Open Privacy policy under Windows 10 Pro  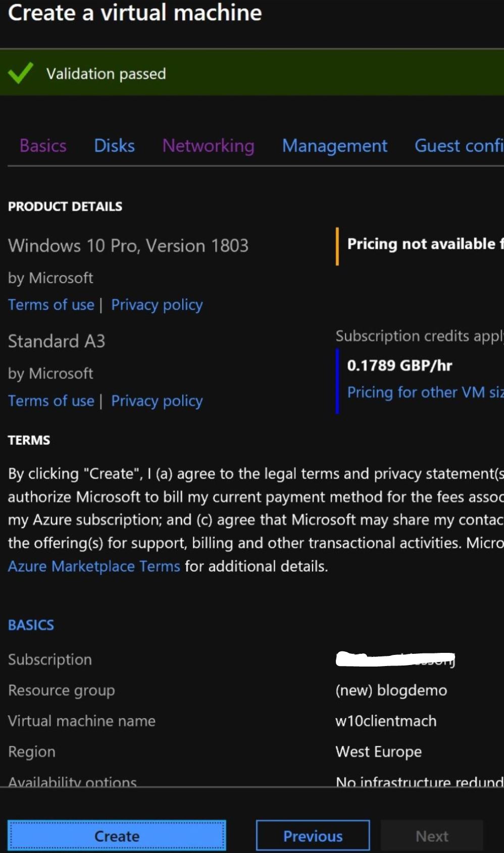tap(157, 305)
